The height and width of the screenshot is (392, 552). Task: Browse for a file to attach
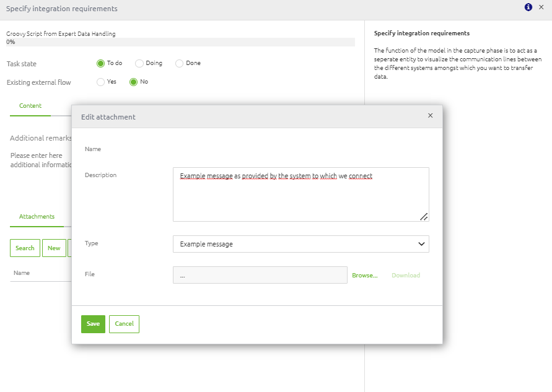pos(366,275)
